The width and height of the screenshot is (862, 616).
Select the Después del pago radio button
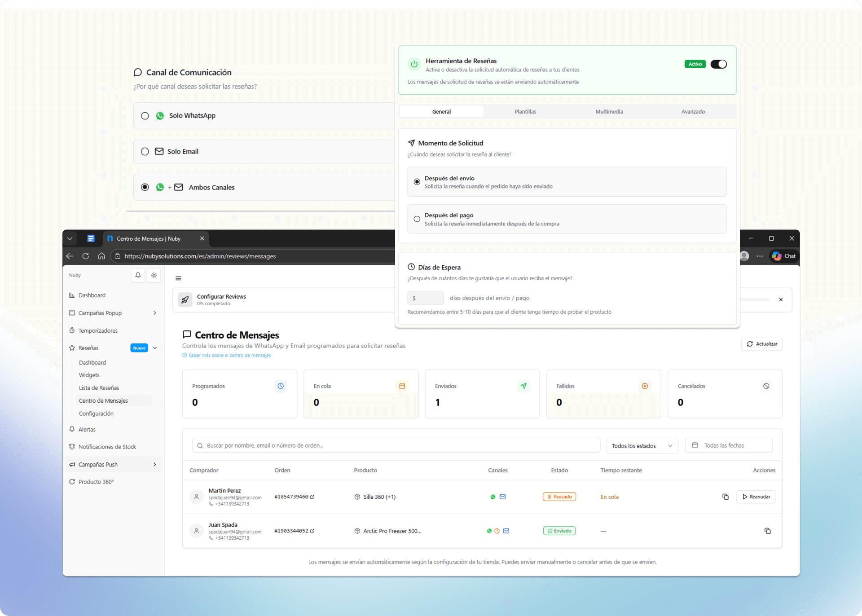coord(417,219)
